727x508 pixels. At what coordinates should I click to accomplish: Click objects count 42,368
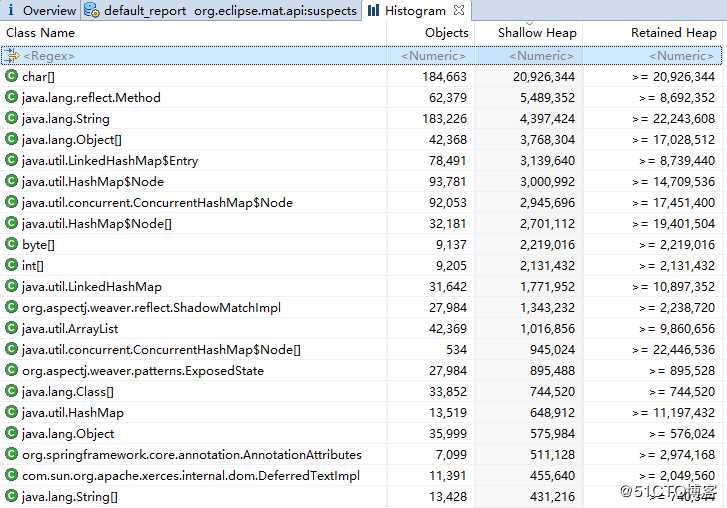[447, 140]
